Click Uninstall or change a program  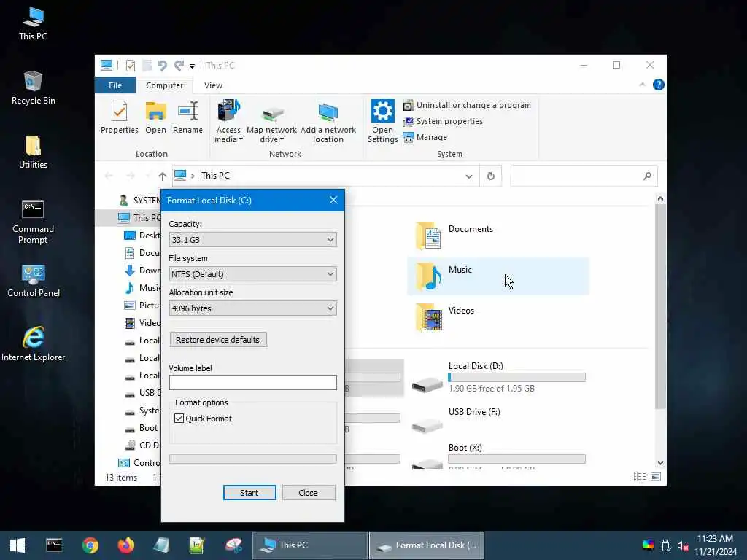click(467, 105)
